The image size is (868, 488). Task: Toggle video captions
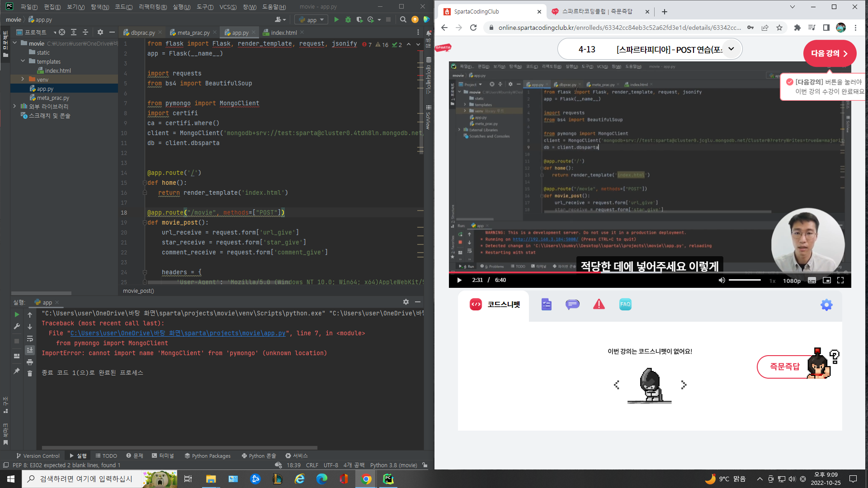click(812, 280)
